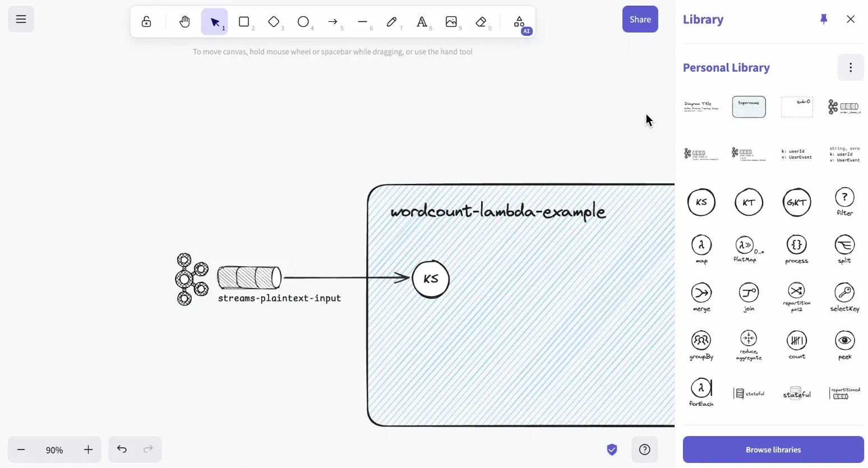
Task: Select the Rectangle tool
Action: 244,22
